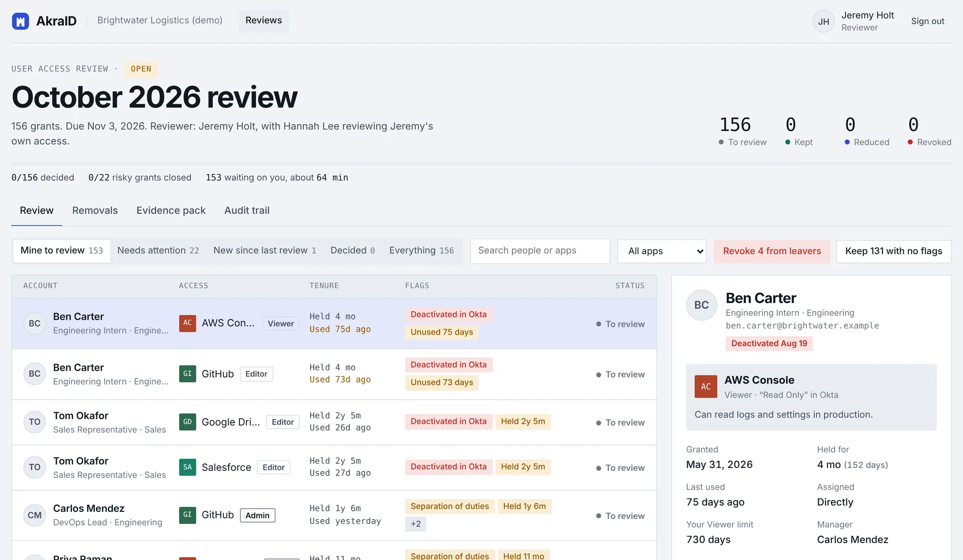Select the Mine to review filter
This screenshot has height=560, width=963.
(x=62, y=251)
